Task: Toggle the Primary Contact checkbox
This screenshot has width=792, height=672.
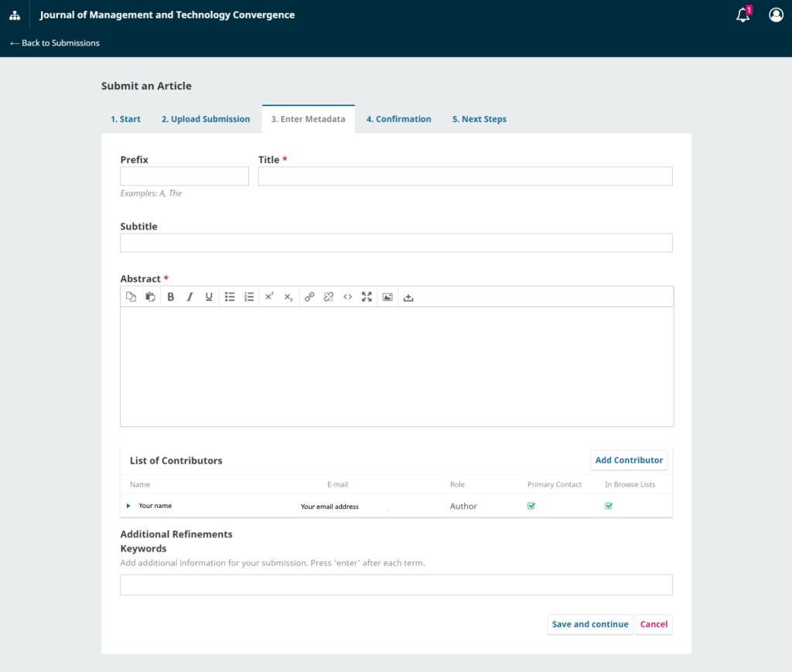Action: [531, 506]
